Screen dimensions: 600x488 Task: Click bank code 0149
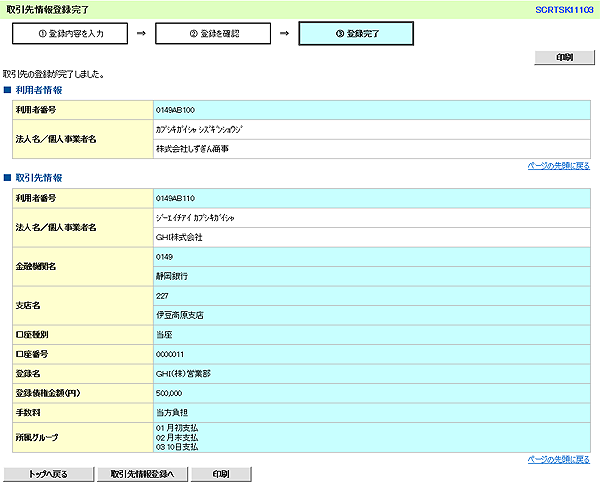(164, 257)
